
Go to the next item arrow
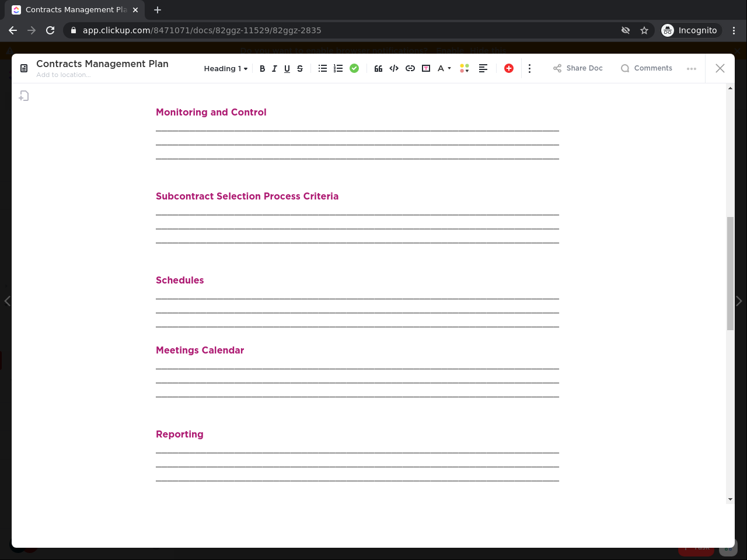pos(739,301)
